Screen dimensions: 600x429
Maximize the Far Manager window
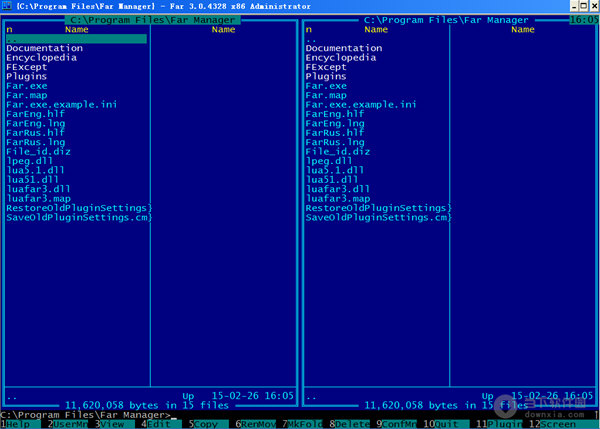pyautogui.click(x=583, y=6)
